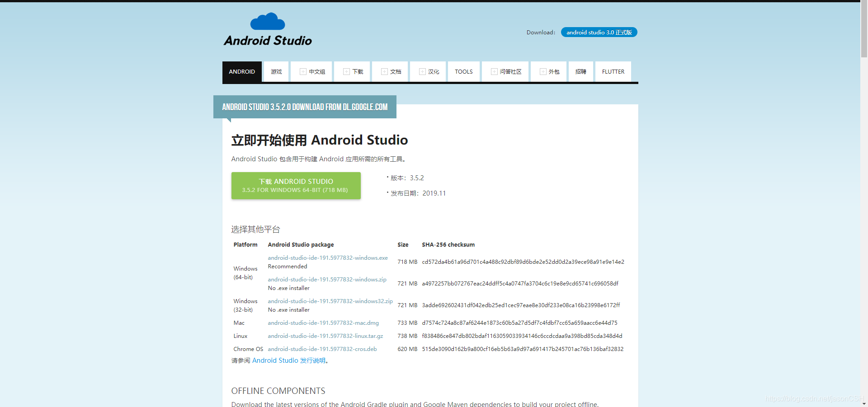Click the Windows (32-bit) platform cell

(x=245, y=305)
